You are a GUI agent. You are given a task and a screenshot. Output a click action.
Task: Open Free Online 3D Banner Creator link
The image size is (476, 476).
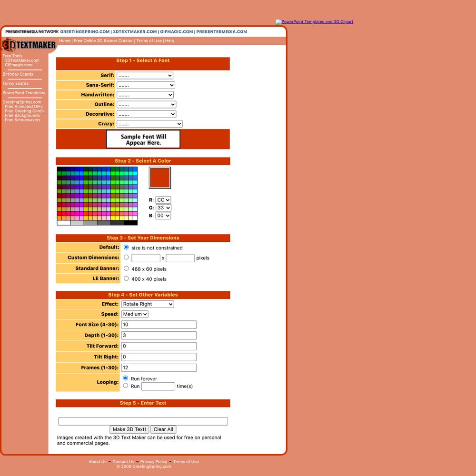tap(103, 40)
